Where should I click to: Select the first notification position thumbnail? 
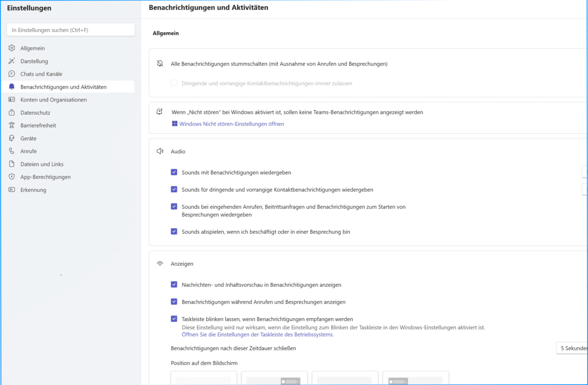coord(204,378)
